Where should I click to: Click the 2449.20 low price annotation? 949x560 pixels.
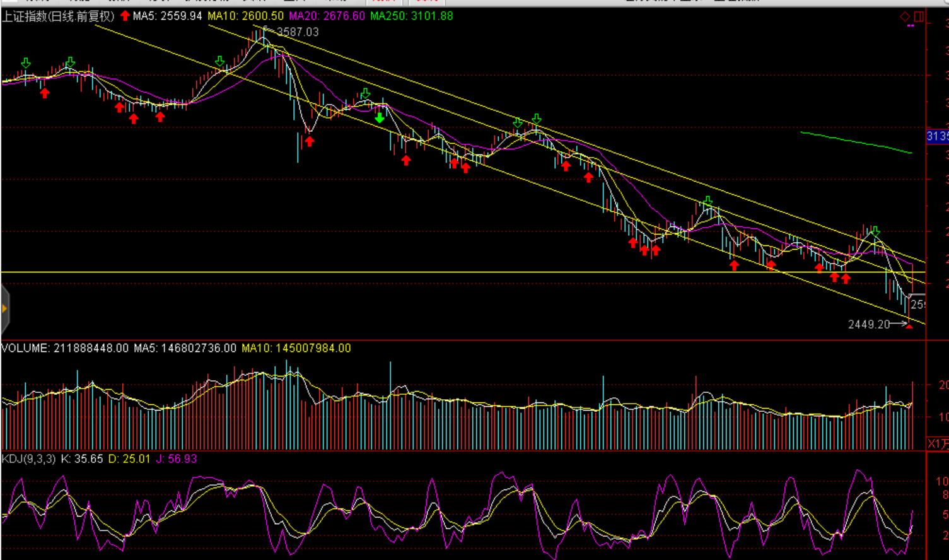[x=868, y=324]
